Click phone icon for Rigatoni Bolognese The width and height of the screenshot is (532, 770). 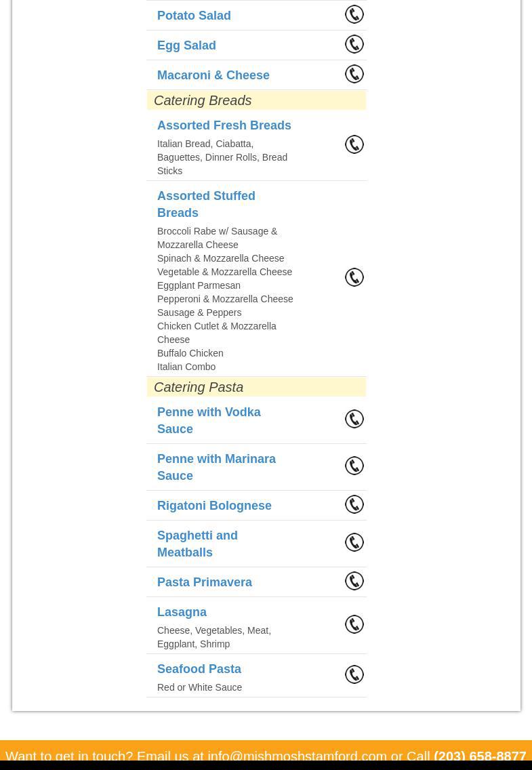[354, 504]
